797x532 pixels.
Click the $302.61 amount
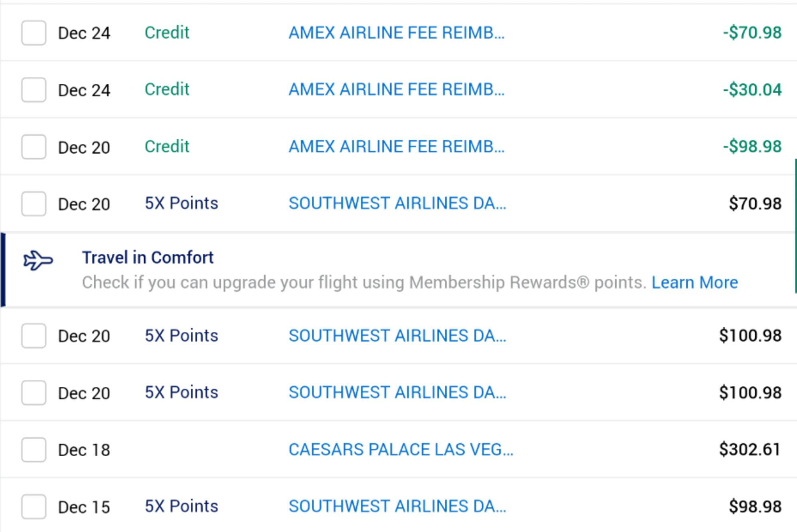click(x=750, y=449)
